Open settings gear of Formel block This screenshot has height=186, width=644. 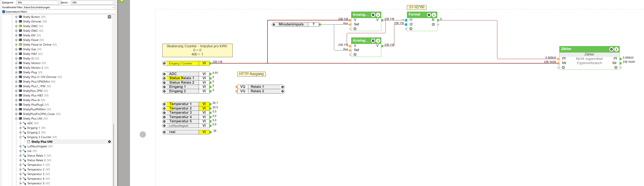(429, 15)
